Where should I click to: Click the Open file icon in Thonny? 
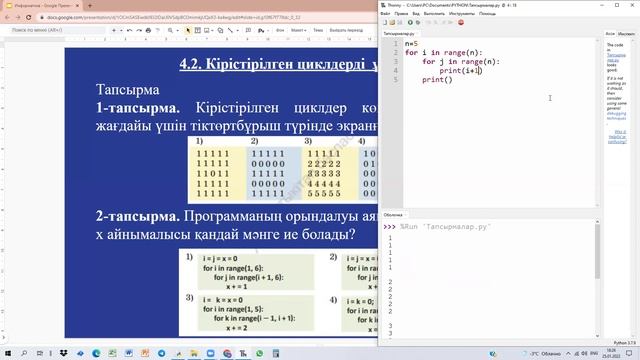point(392,22)
